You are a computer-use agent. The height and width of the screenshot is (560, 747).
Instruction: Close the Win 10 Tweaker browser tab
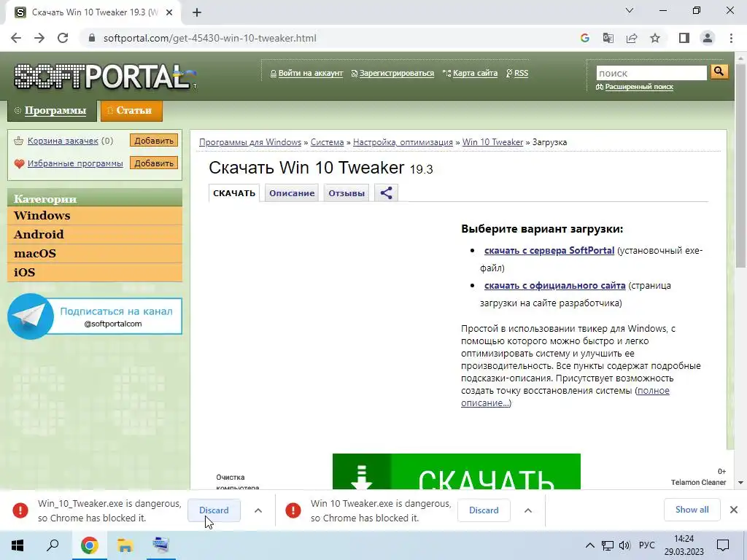click(x=169, y=13)
